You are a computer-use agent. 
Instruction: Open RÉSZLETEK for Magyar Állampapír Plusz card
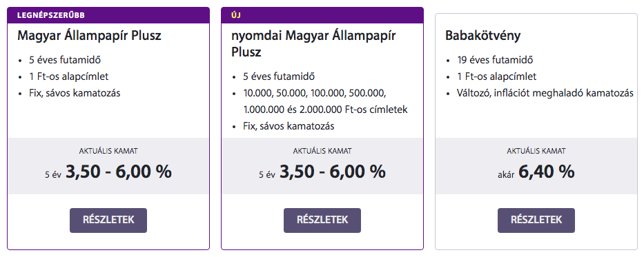(108, 220)
